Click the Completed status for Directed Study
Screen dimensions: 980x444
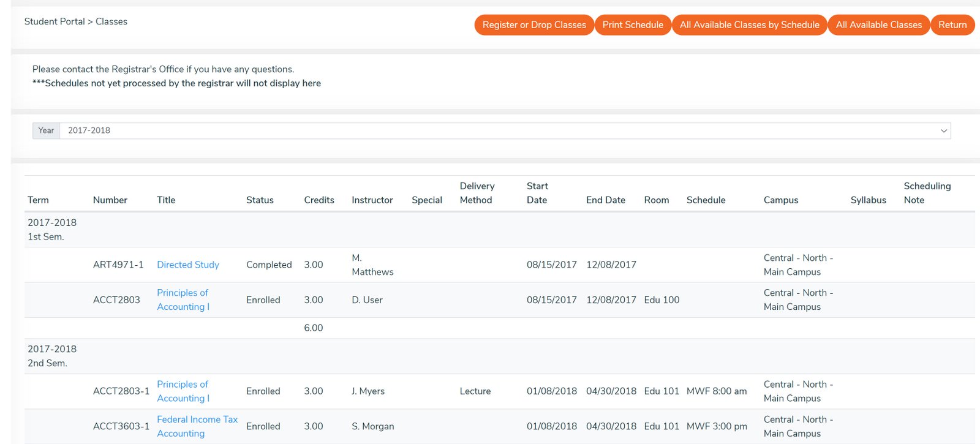269,265
